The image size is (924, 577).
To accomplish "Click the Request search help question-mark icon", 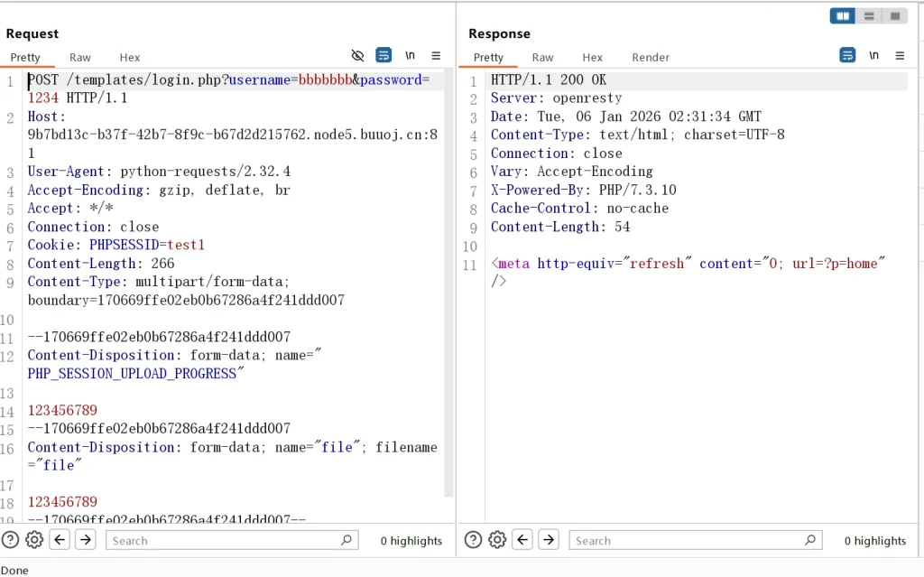I will point(10,540).
